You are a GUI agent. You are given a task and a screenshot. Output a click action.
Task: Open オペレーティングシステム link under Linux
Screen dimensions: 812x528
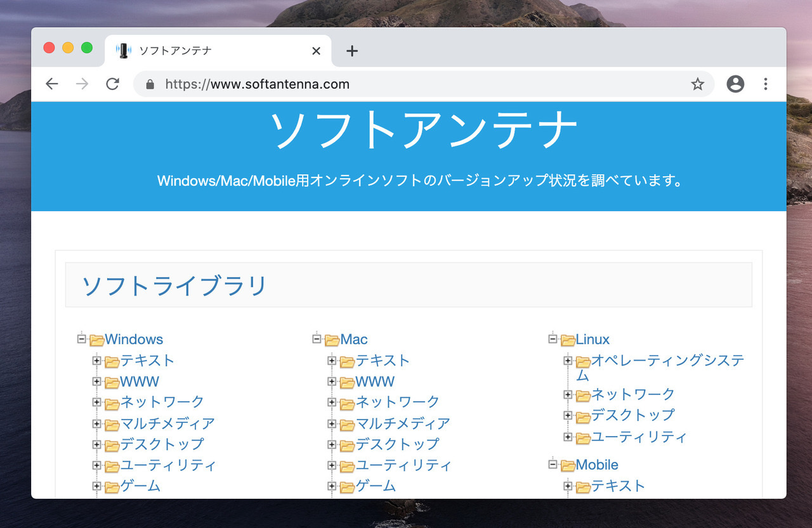[660, 368]
